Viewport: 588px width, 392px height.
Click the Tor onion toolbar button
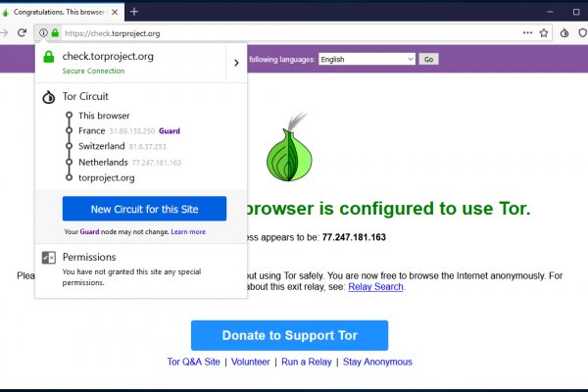(564, 33)
